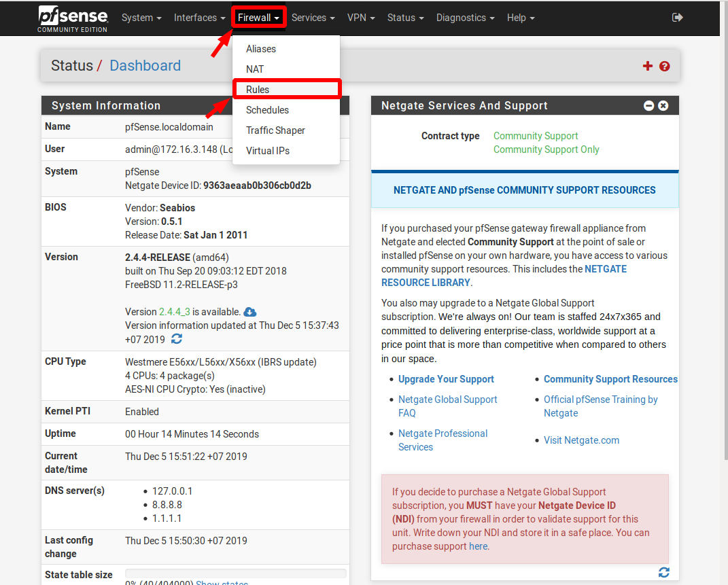
Task: Open the 2.4.4_3 available version link
Action: 175,312
